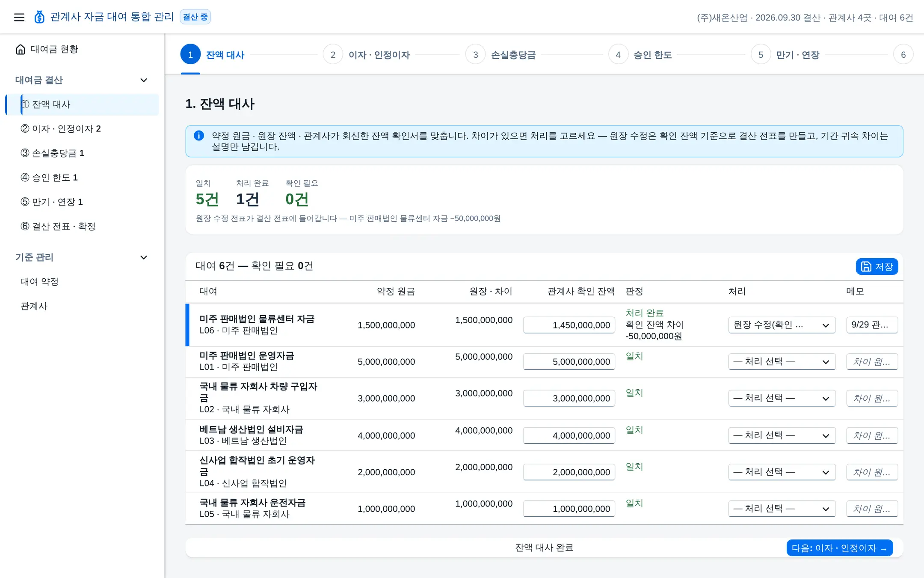Go to step 3 손실충당금 tab
Viewport: 924px width, 578px height.
click(x=501, y=54)
